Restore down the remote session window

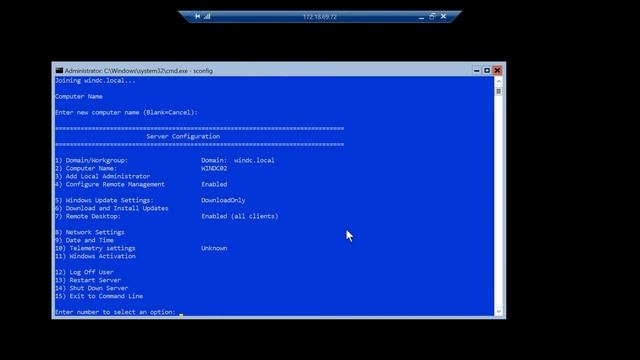tap(432, 16)
